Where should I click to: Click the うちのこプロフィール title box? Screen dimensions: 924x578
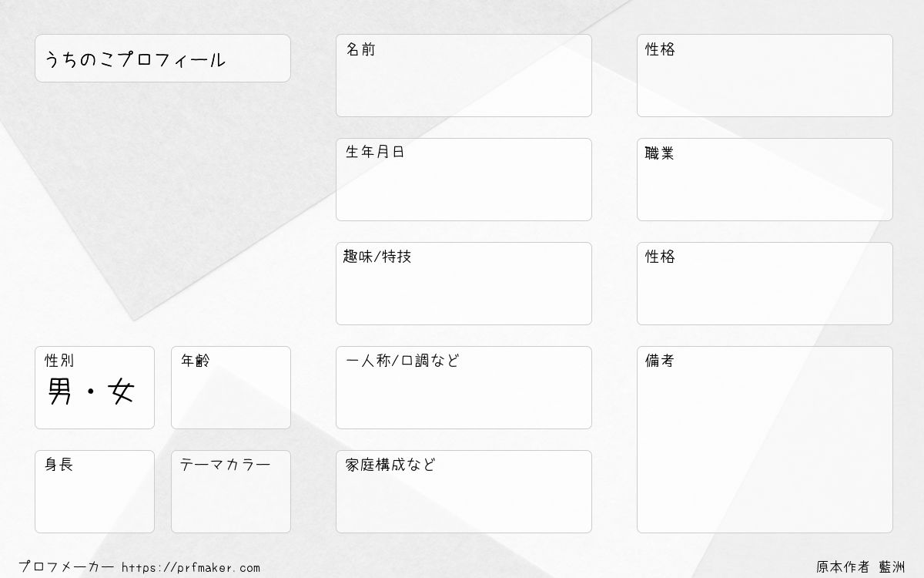click(162, 58)
